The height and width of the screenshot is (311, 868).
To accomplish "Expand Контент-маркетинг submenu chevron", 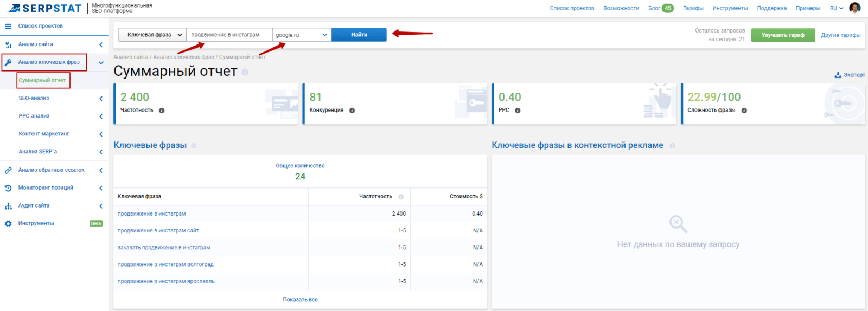I will (101, 134).
